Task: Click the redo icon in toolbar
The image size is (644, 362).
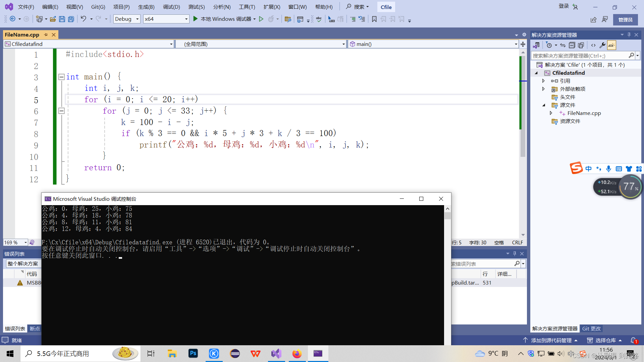Action: point(98,18)
